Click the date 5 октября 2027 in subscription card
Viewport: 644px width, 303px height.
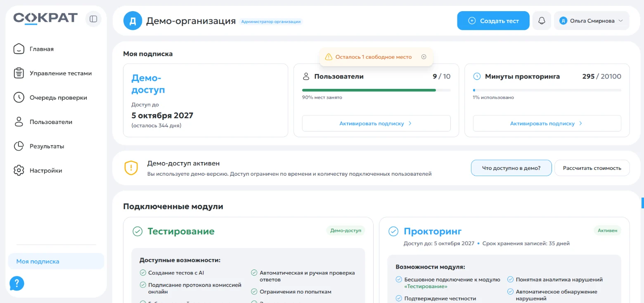[x=162, y=115]
